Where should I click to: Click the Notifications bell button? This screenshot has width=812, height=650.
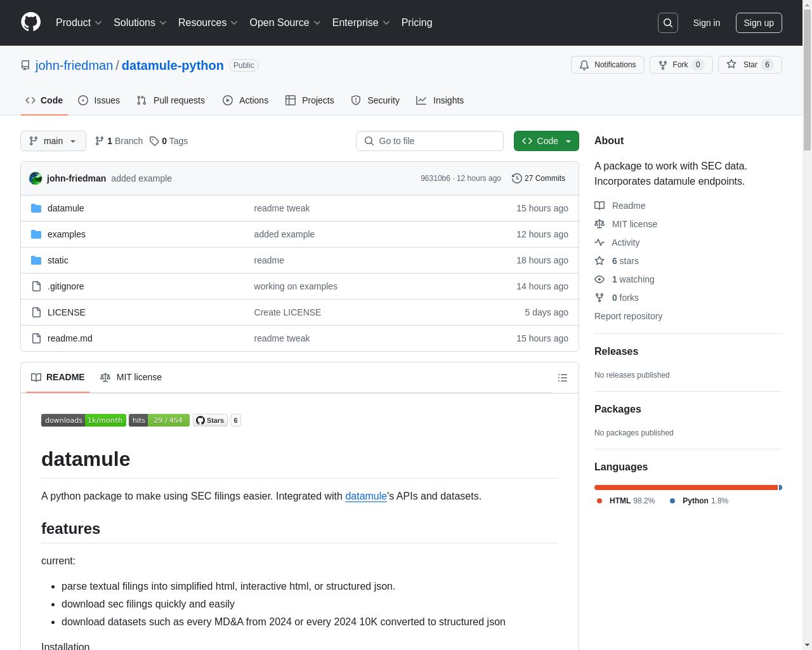click(608, 65)
